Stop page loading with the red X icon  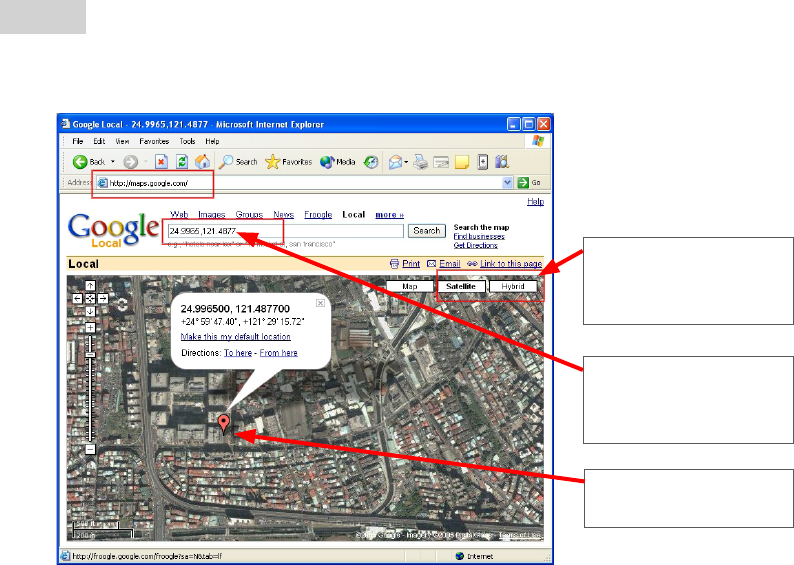click(161, 162)
